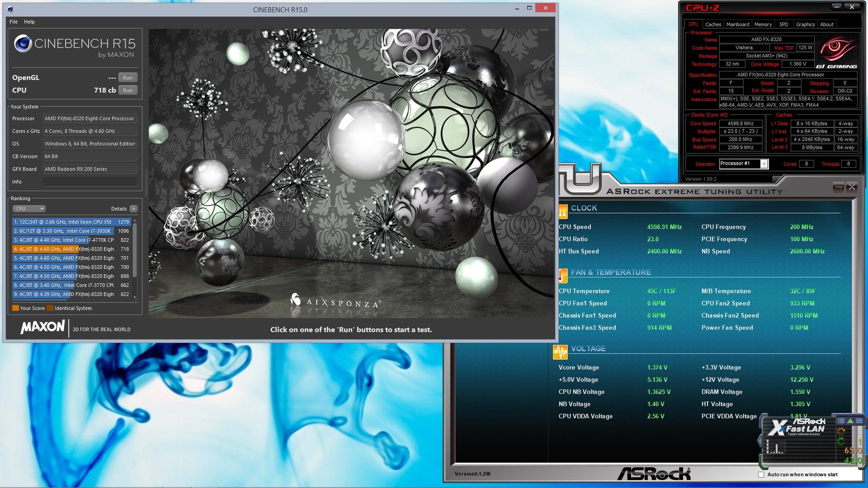Click the rendered spheres scene preview
The height and width of the screenshot is (488, 868).
point(351,173)
